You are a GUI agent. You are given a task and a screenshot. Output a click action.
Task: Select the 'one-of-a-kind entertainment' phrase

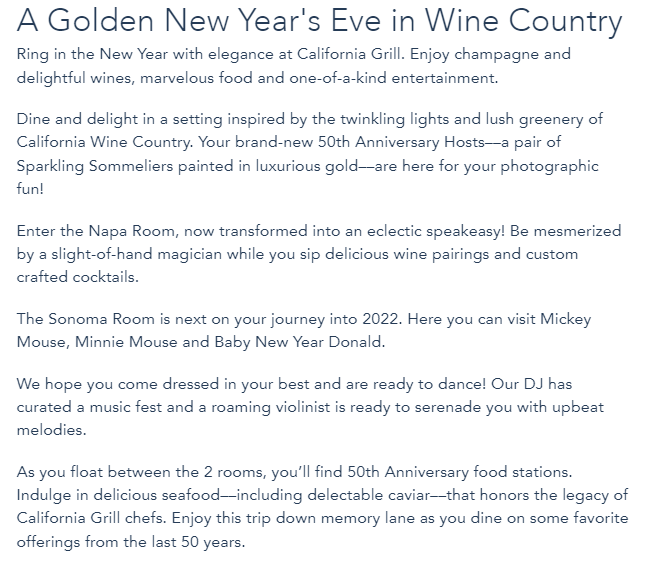tap(393, 78)
